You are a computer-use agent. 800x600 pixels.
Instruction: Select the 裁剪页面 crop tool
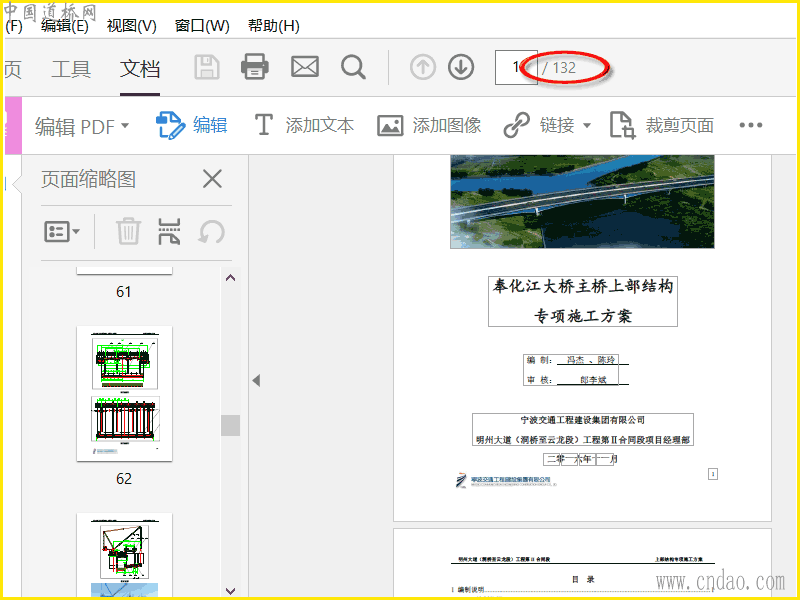click(662, 126)
